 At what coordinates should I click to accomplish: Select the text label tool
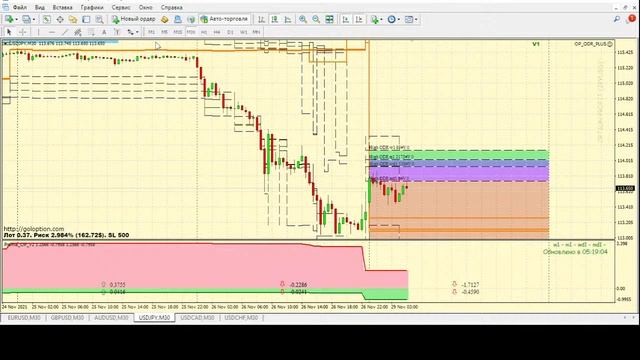[x=117, y=32]
